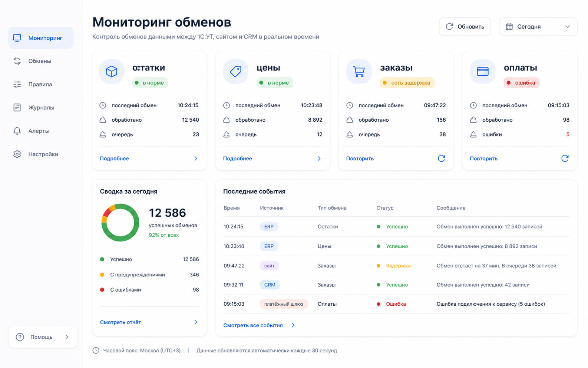Click the ERP tag in 10:23:48 row

point(269,246)
